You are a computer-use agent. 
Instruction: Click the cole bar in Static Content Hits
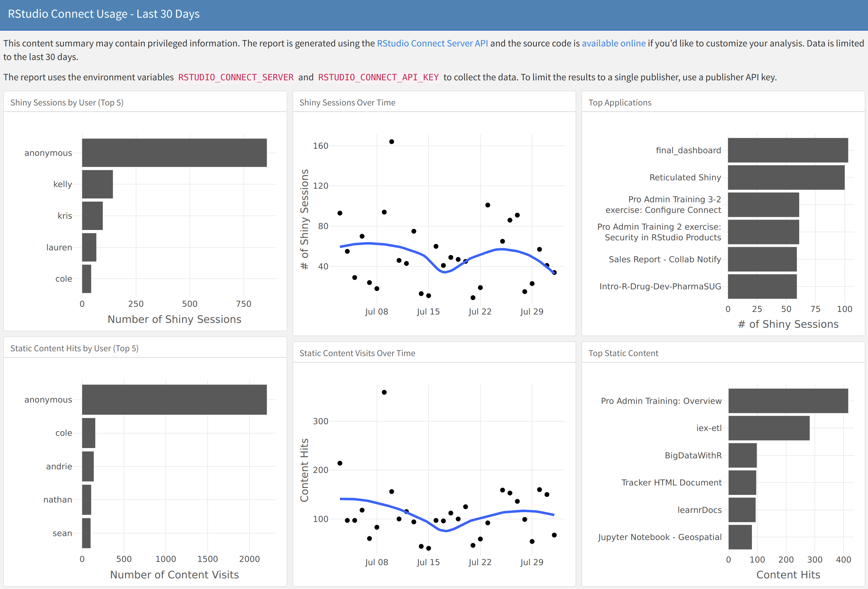[89, 433]
